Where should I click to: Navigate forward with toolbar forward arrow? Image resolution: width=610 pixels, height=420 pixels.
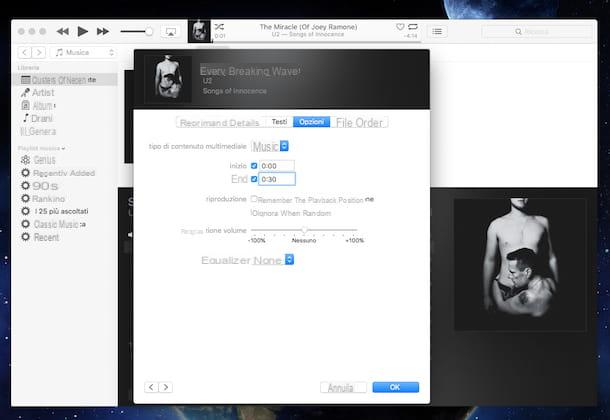click(x=39, y=52)
